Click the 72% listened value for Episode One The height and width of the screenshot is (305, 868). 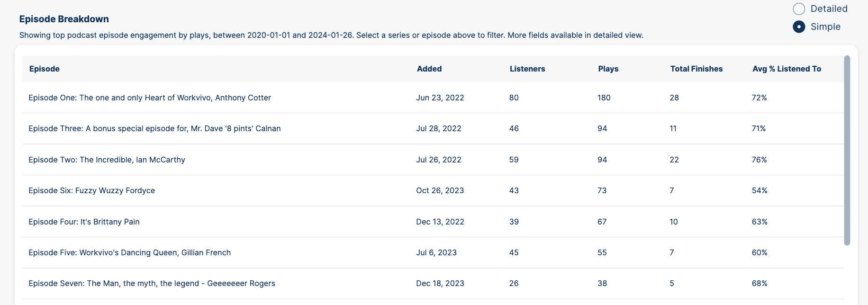[759, 98]
